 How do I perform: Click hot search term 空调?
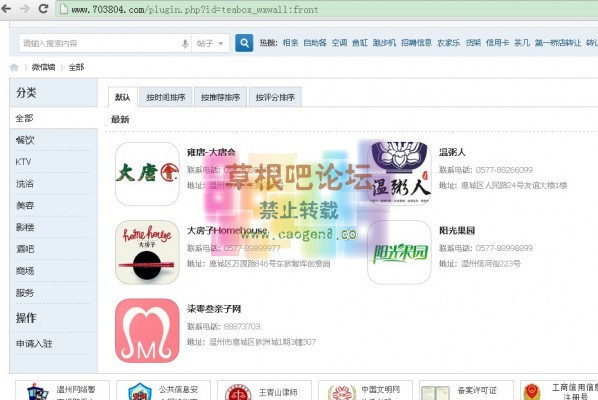pyautogui.click(x=339, y=43)
